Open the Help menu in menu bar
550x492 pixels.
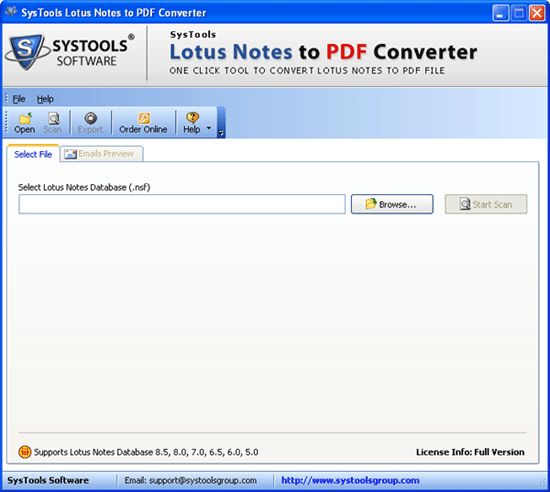[45, 99]
